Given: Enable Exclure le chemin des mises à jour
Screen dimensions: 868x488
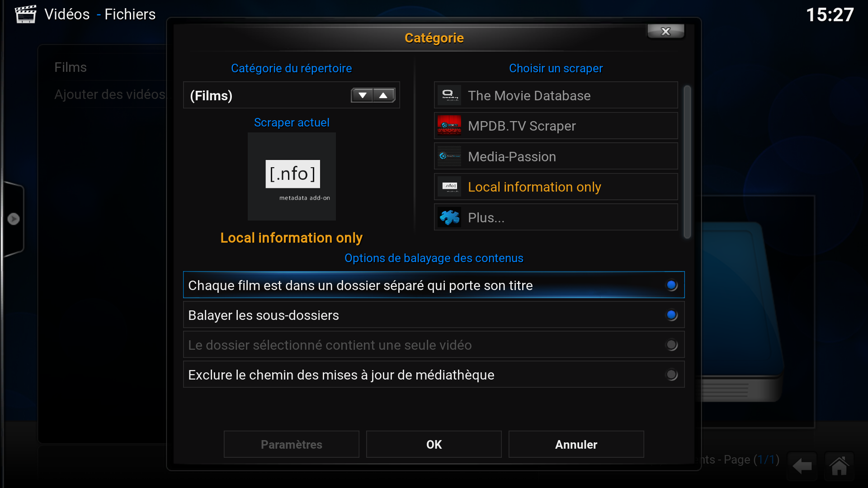Looking at the screenshot, I should (671, 375).
